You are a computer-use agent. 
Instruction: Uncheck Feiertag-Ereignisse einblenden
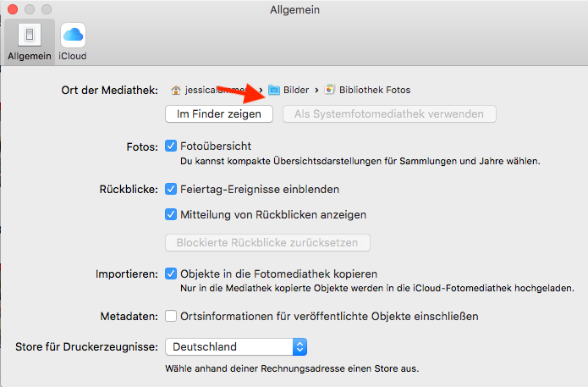171,189
